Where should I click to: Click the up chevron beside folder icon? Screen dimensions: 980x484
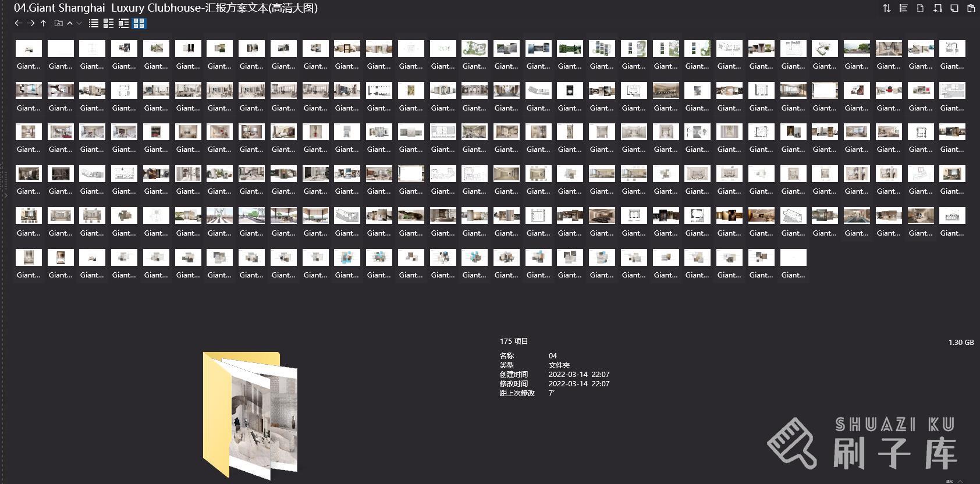[x=70, y=23]
